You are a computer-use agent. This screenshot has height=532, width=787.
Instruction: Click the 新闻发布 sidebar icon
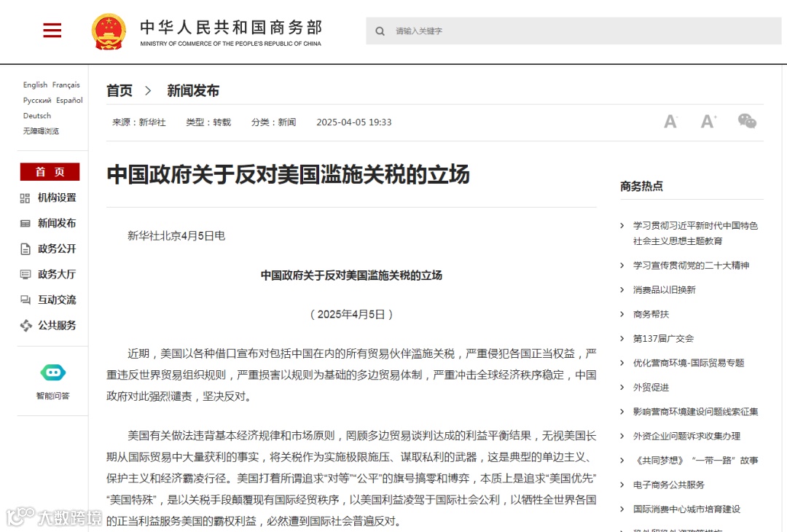(x=25, y=224)
